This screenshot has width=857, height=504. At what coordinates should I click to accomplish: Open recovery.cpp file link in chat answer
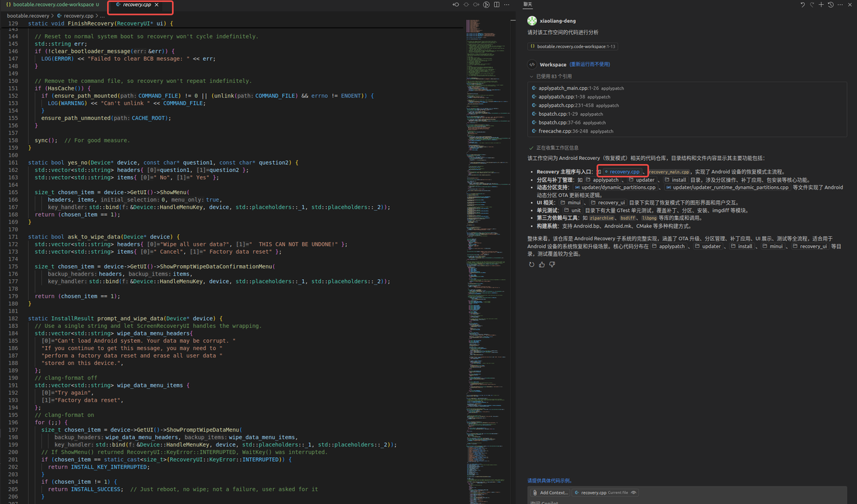pyautogui.click(x=622, y=172)
